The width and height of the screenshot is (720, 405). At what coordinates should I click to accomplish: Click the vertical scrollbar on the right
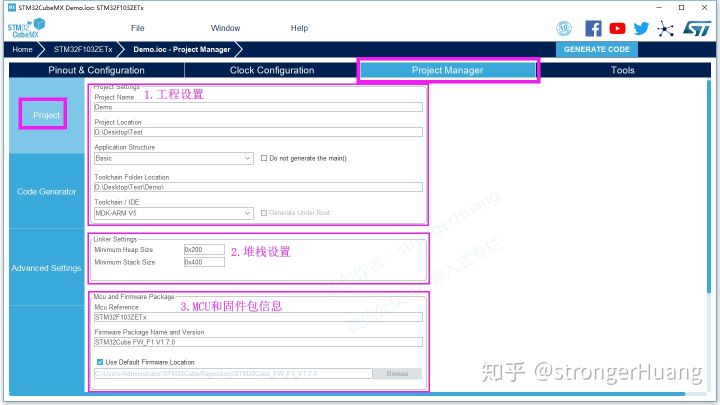pyautogui.click(x=709, y=186)
